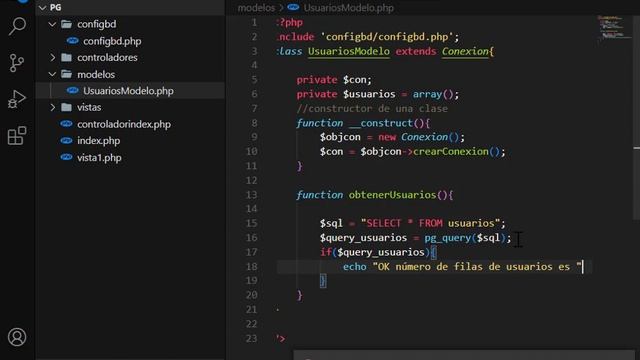640x360 pixels.
Task: Click the pg_query function call
Action: coord(448,238)
